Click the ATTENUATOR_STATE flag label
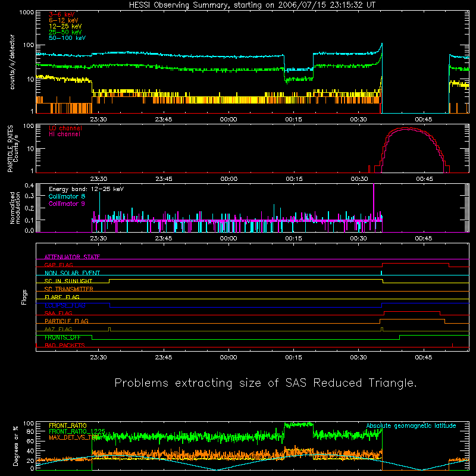Image resolution: width=476 pixels, height=476 pixels. [x=72, y=257]
